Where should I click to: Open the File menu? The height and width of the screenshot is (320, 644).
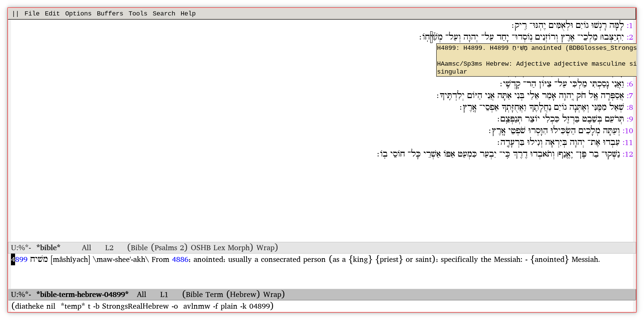[32, 14]
